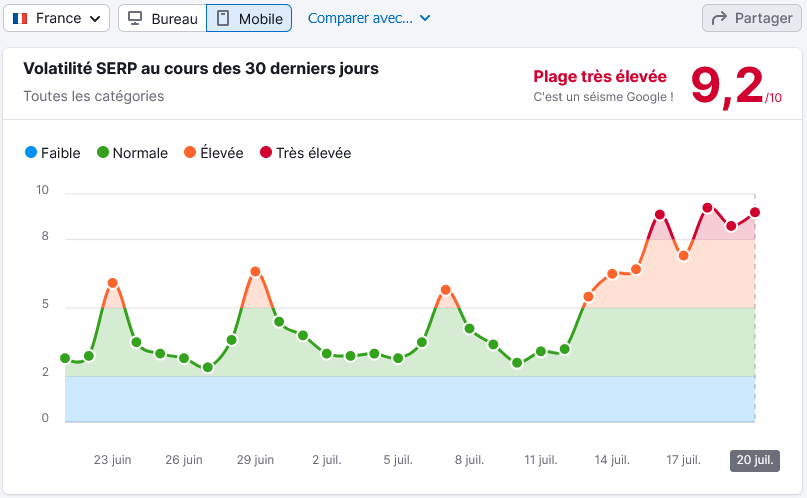
Task: Click the 17 juil. axis label
Action: 683,460
